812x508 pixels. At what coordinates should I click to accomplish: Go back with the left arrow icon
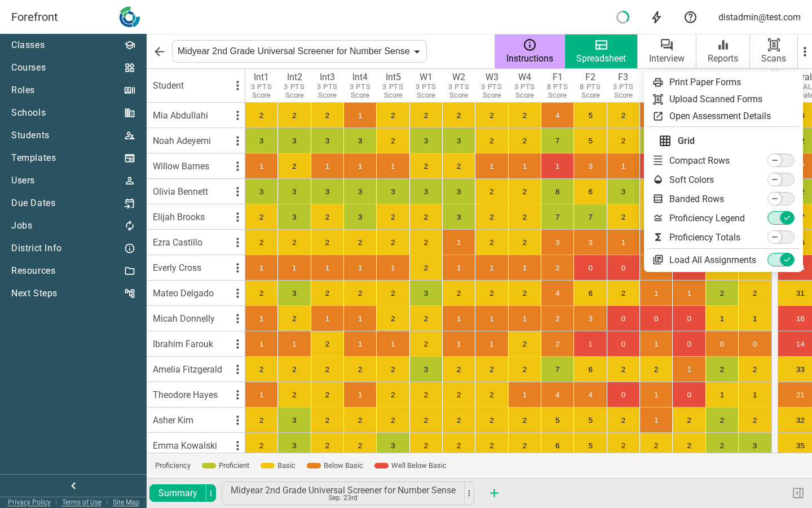coord(160,51)
